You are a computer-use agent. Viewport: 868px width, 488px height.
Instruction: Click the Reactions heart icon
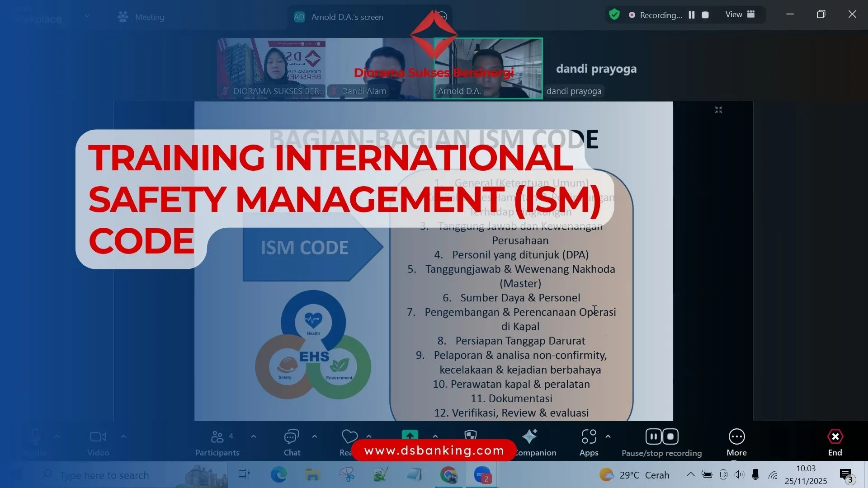coord(349,436)
